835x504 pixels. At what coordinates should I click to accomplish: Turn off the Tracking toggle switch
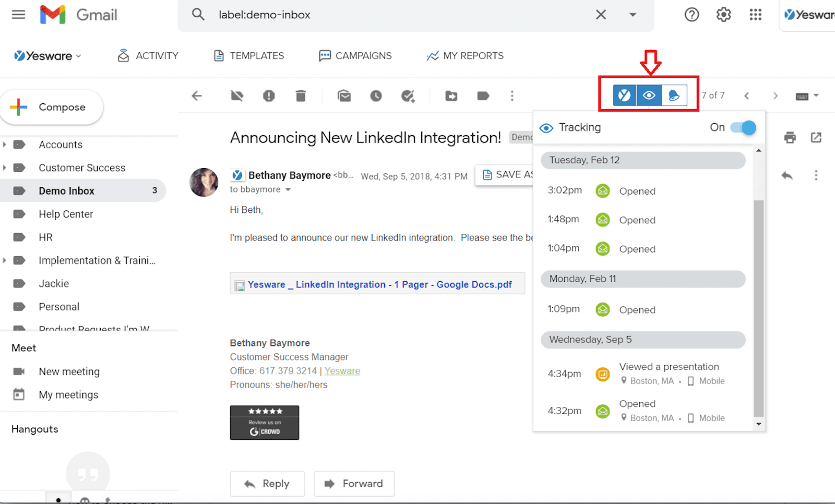click(743, 127)
